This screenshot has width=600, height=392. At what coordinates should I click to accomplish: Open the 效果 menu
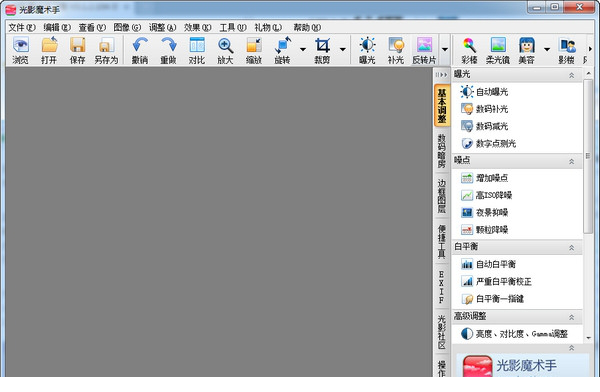(x=197, y=28)
